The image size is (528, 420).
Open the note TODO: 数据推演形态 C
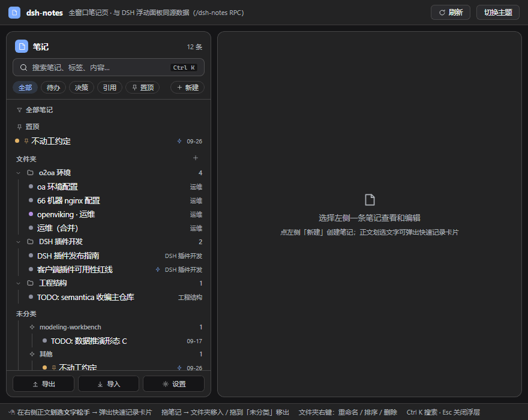click(121, 341)
